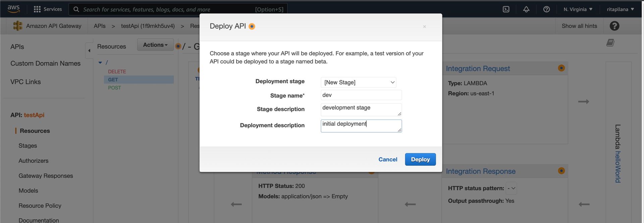The width and height of the screenshot is (644, 223).
Task: Open Resource Policy in the sidebar
Action: (x=40, y=206)
